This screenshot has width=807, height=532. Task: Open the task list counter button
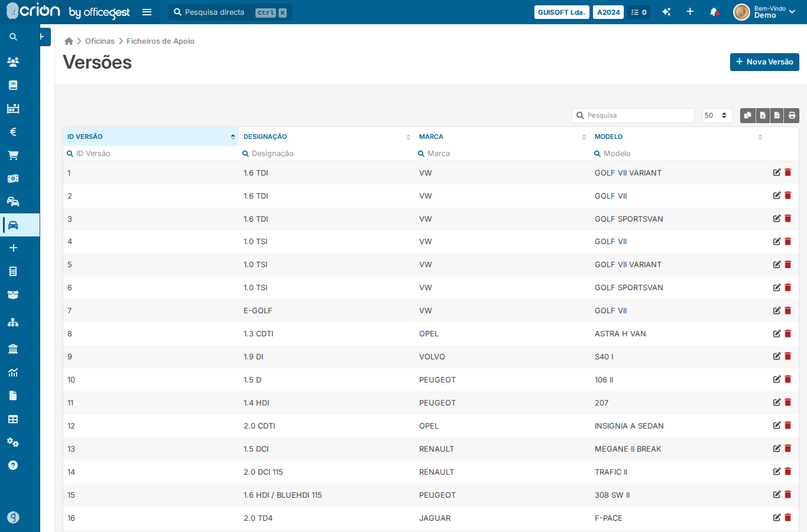click(639, 12)
